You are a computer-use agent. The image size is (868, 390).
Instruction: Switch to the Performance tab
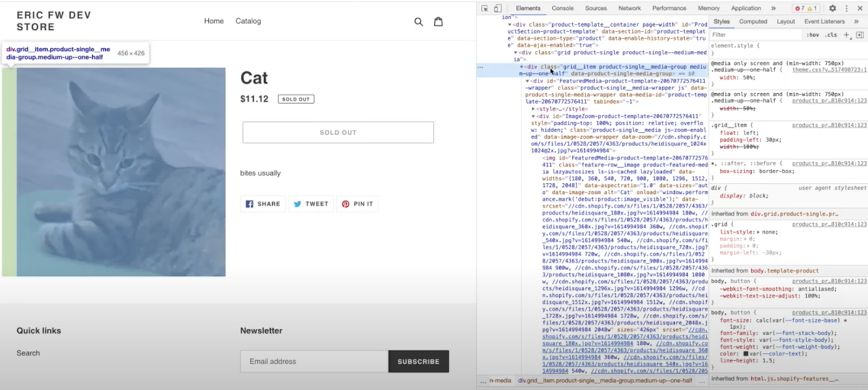669,8
